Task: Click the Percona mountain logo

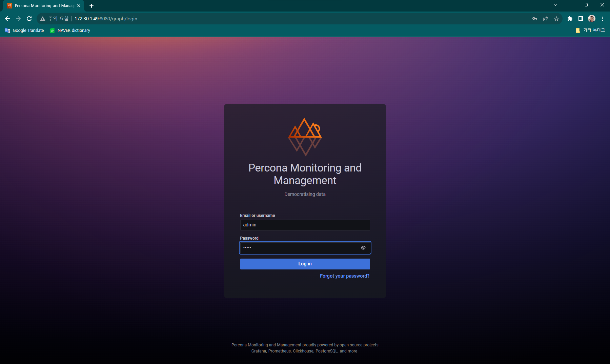Action: (305, 137)
